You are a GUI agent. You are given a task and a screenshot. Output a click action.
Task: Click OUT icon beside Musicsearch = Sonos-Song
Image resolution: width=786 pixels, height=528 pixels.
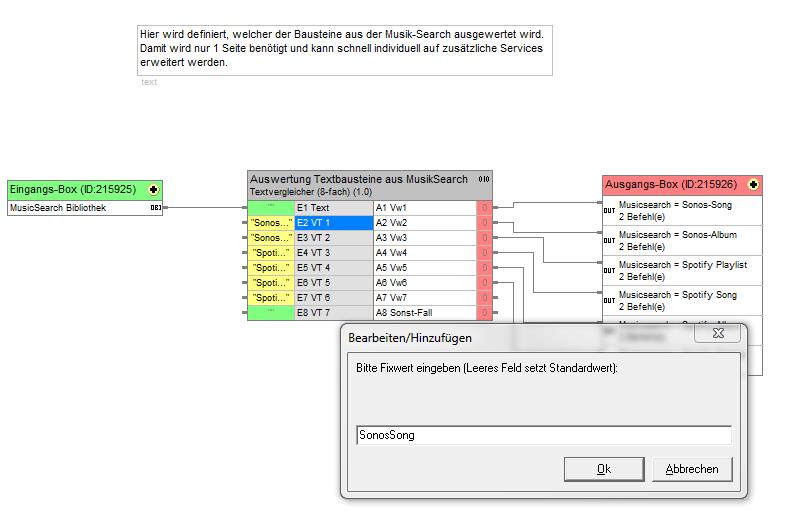coord(609,211)
